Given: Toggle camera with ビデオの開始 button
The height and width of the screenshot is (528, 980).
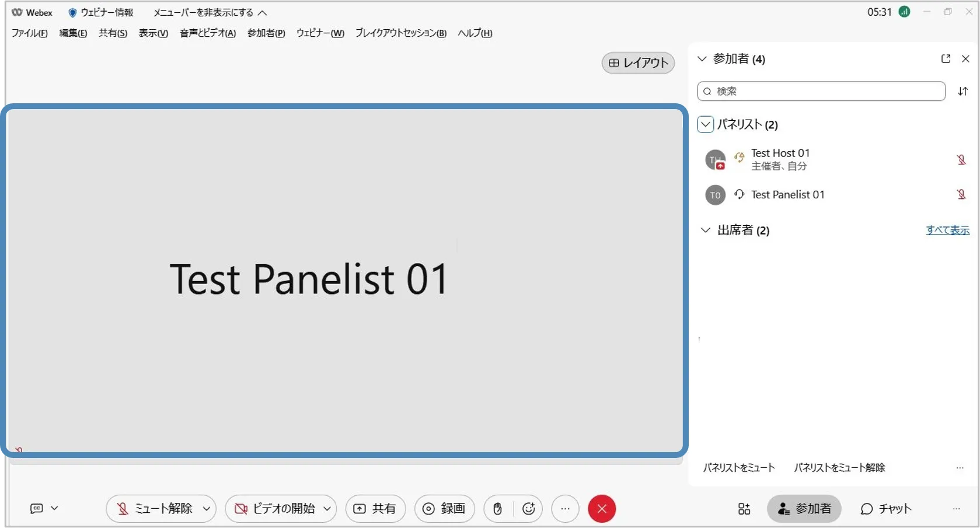Looking at the screenshot, I should coord(274,509).
